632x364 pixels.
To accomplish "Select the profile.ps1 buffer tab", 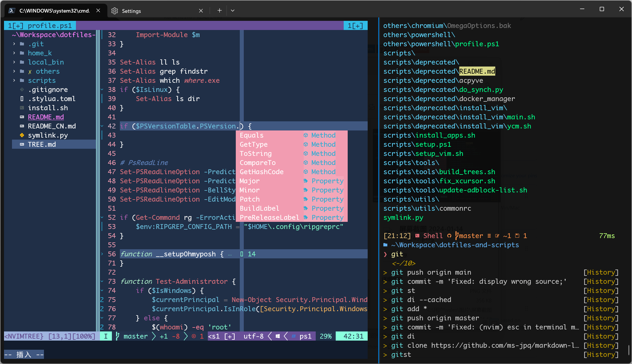I will [x=40, y=26].
